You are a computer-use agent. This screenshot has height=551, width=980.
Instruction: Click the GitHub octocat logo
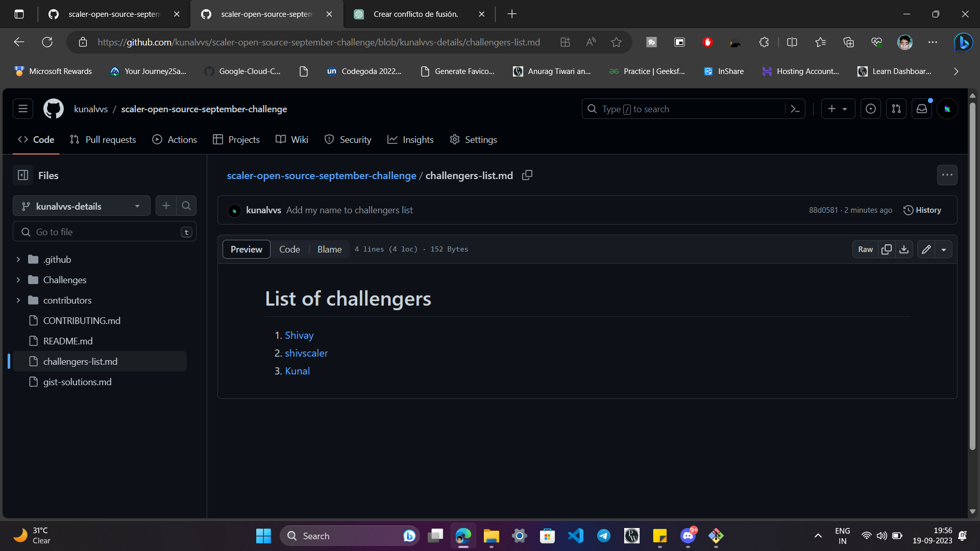coord(53,108)
